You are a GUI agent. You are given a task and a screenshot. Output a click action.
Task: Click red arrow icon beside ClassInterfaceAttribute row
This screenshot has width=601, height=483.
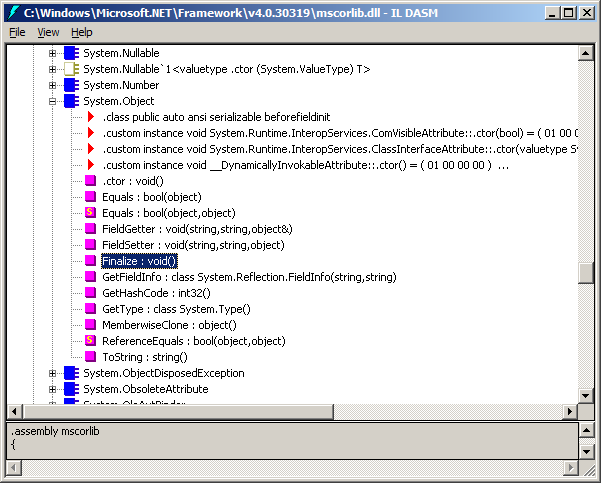click(x=91, y=149)
